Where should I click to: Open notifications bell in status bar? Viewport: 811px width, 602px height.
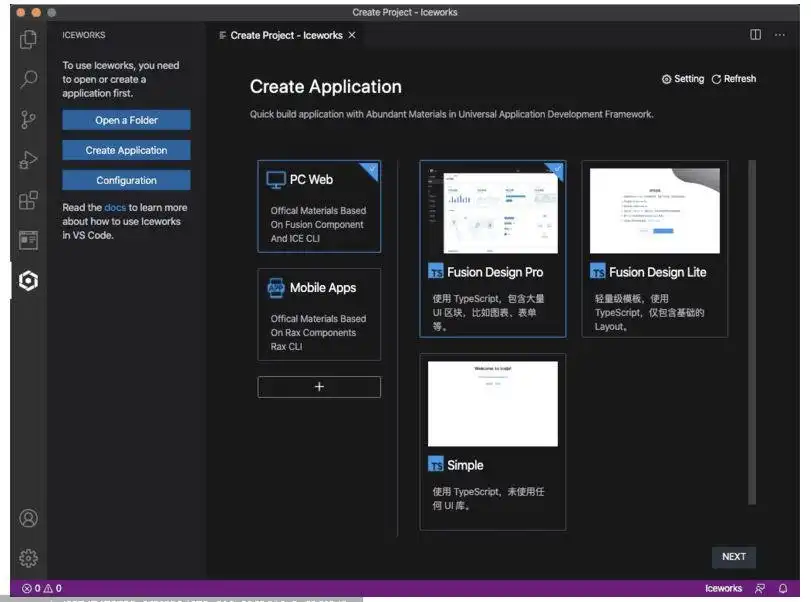[x=783, y=588]
